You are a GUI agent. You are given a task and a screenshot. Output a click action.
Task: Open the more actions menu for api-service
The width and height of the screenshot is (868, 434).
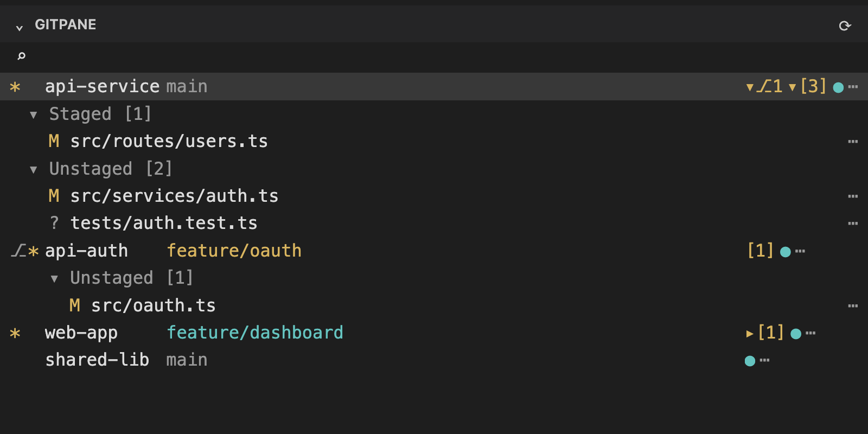point(853,87)
